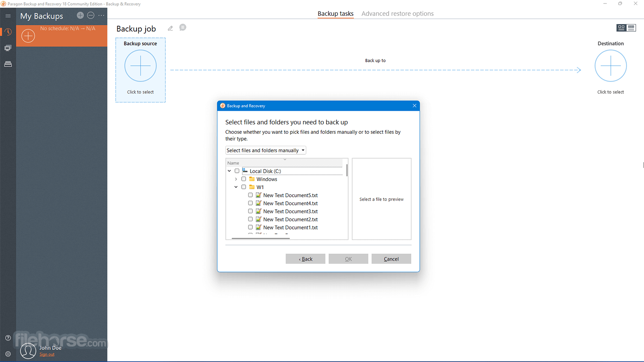Close the Backup and Recovery dialog
The width and height of the screenshot is (644, 362).
(414, 106)
